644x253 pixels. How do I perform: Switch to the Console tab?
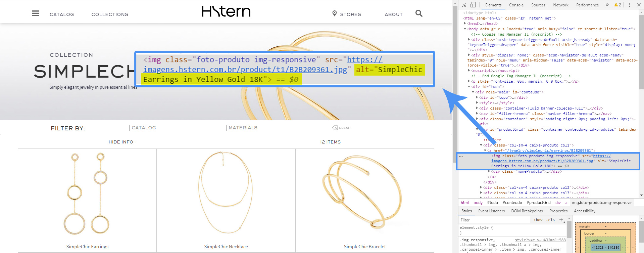[516, 5]
